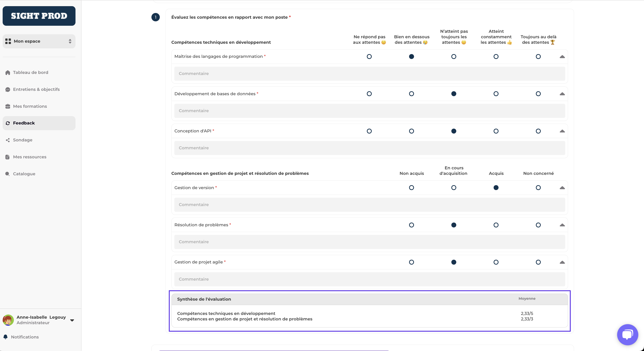
Task: Open the chat support bubble
Action: pos(627,335)
